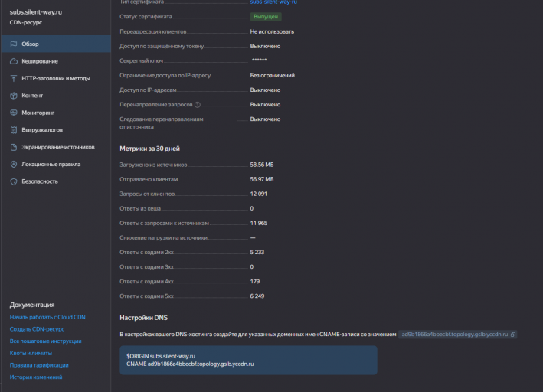Viewport: 543px width, 392px height.
Task: Click the ad9b1866a4bbecbf.topology.gslb.yccdn.ru value chip
Action: pos(457,334)
